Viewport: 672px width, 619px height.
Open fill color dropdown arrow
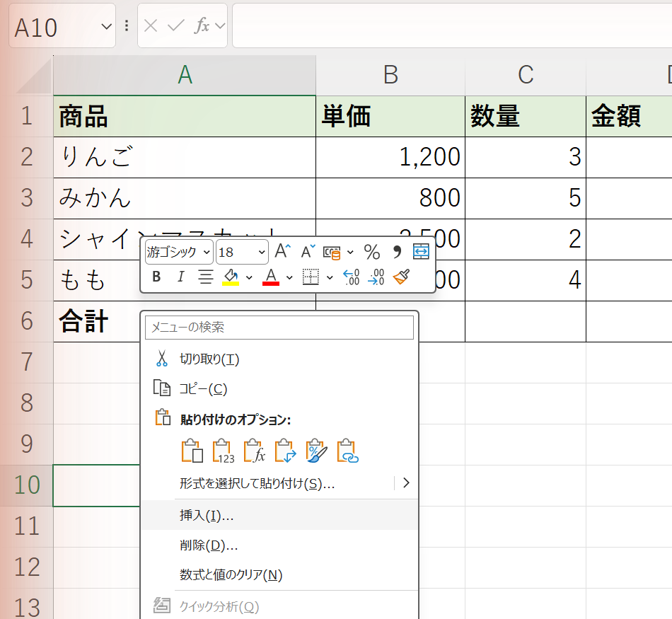[249, 278]
